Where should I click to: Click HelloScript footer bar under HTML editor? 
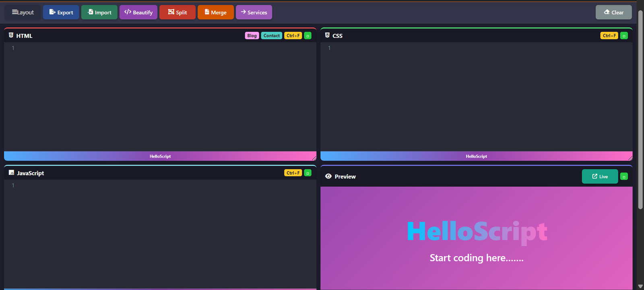[160, 156]
